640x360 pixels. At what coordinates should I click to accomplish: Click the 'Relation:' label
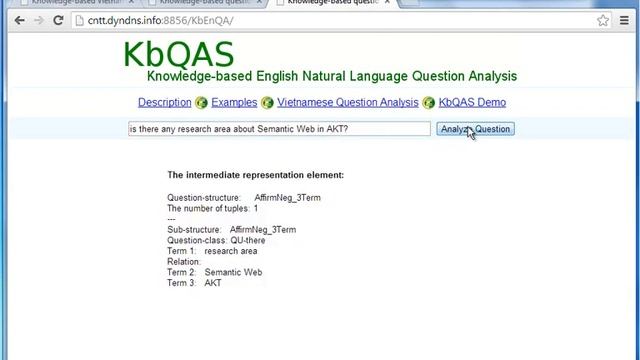(184, 262)
